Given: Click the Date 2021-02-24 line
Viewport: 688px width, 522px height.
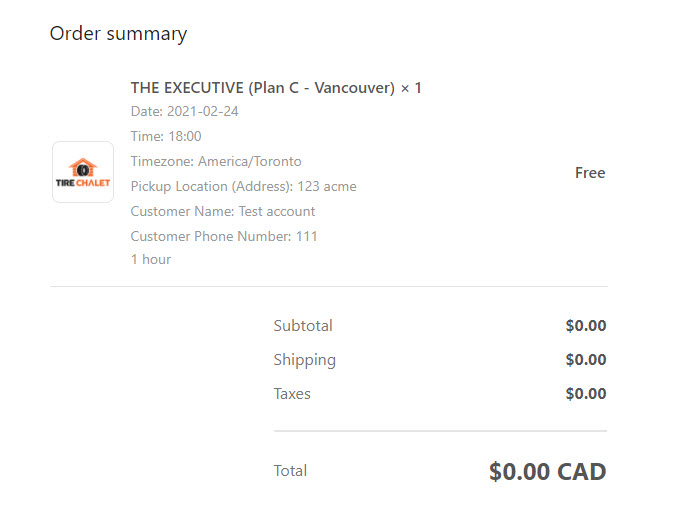Looking at the screenshot, I should (184, 111).
